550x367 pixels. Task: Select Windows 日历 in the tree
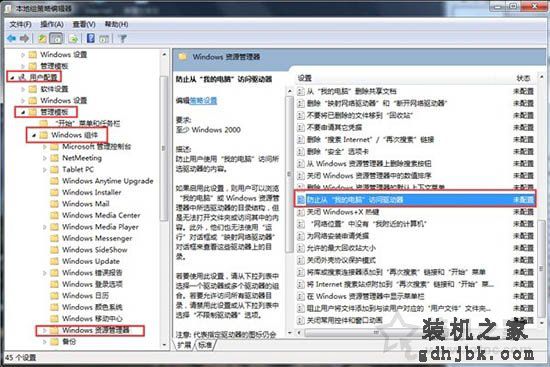tap(85, 296)
